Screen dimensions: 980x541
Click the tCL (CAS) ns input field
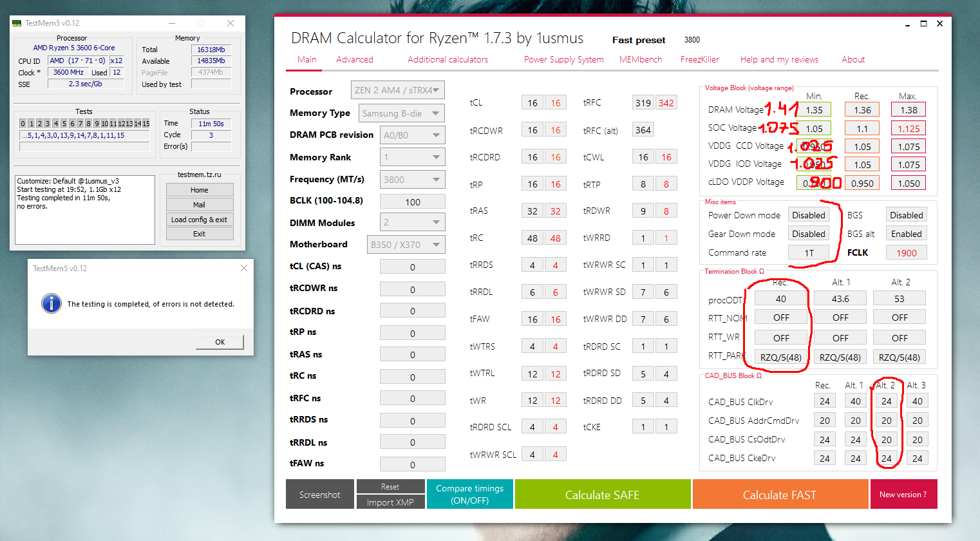coord(413,267)
